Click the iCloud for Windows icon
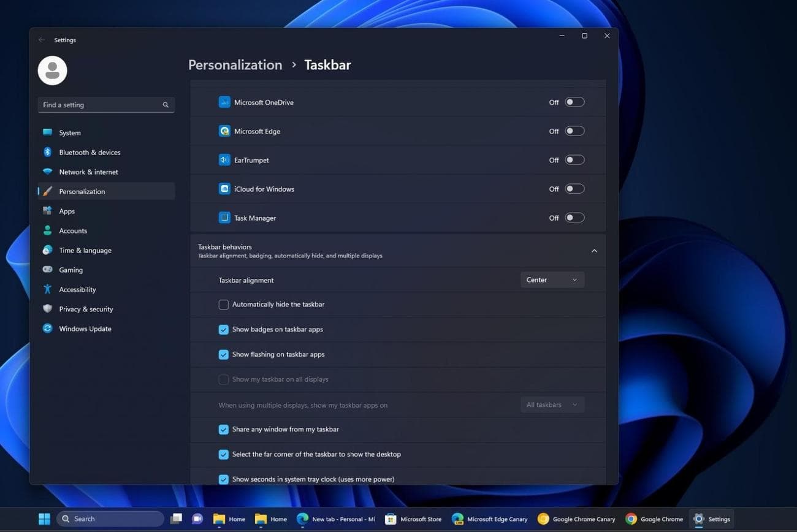797x532 pixels. pos(224,189)
